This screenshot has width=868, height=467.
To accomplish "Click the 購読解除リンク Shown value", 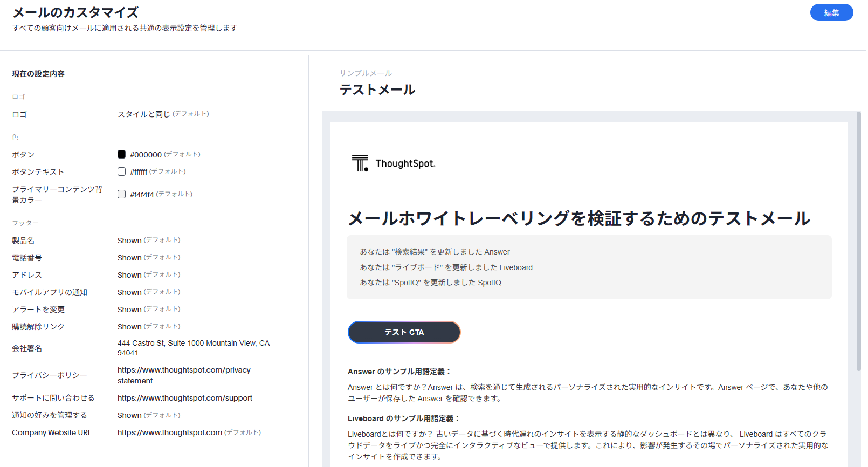I will [129, 327].
